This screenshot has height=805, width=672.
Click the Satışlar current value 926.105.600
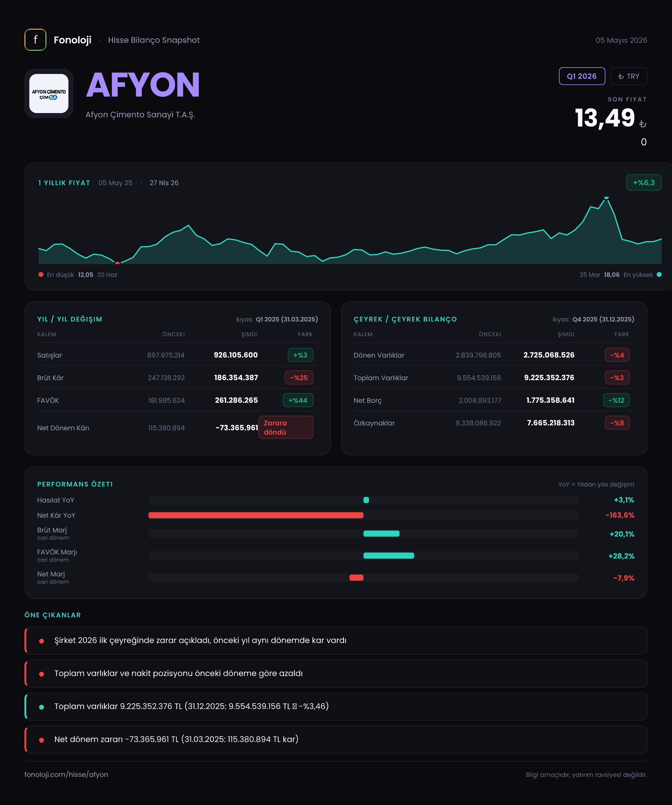236,355
